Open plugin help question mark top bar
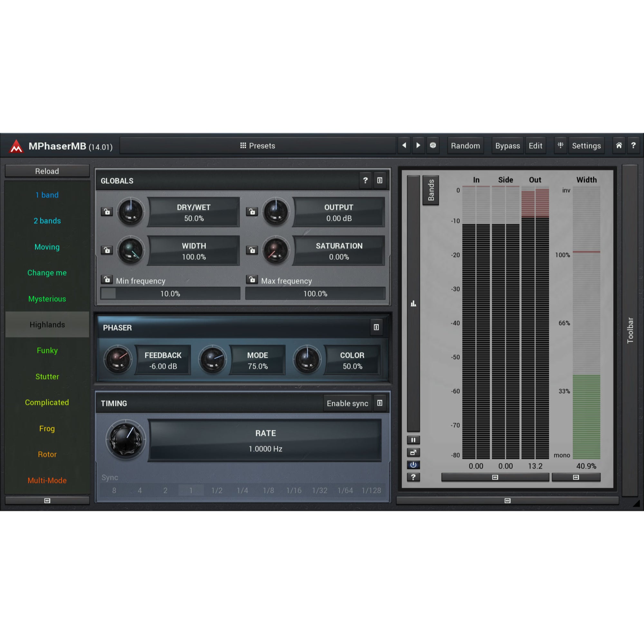 point(633,145)
